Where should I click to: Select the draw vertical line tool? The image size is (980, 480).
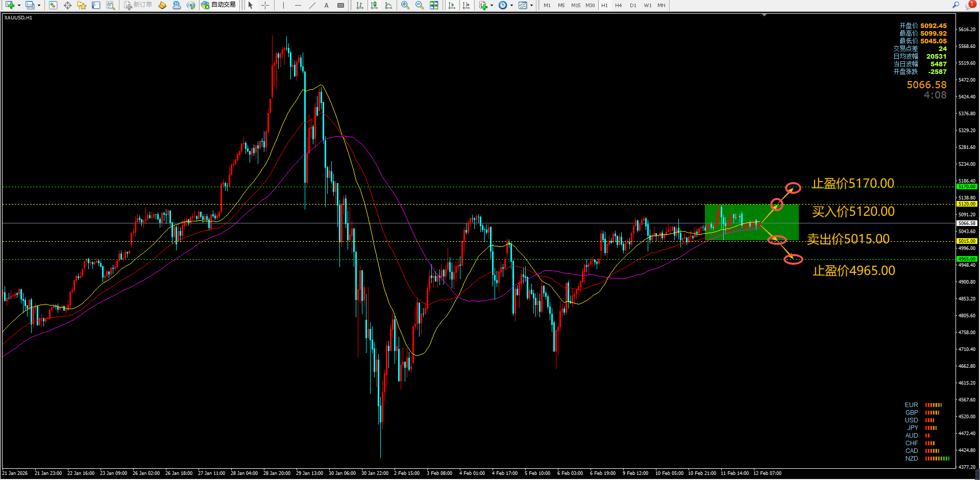[x=283, y=6]
